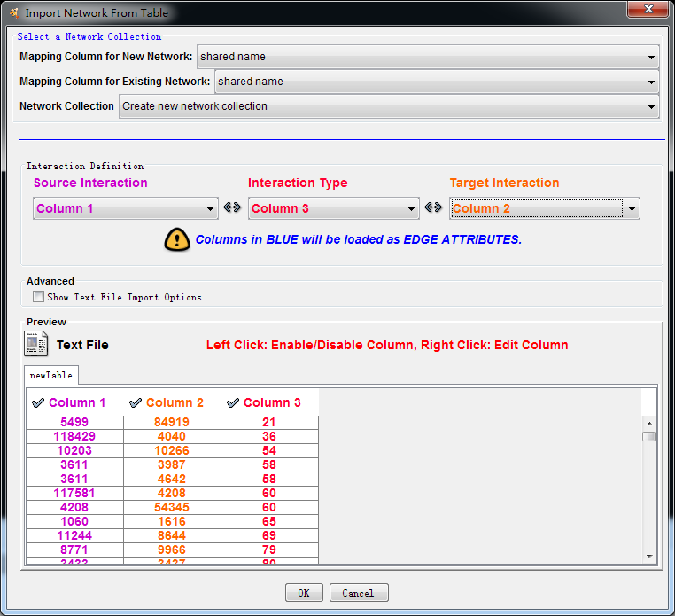
Task: Click the yellow warning icon
Action: click(177, 239)
